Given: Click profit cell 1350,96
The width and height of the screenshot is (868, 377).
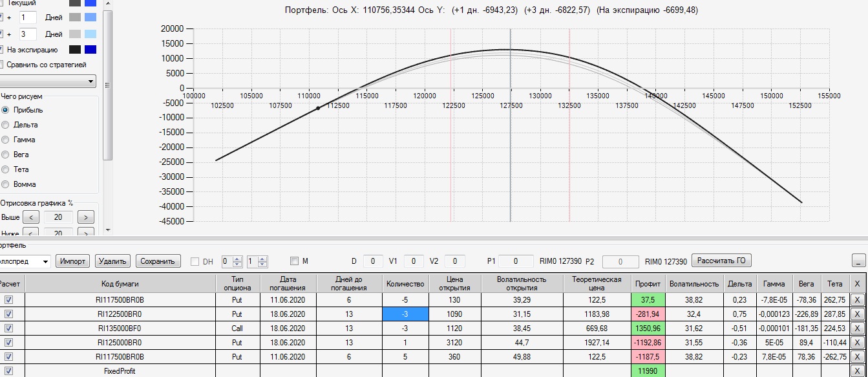Looking at the screenshot, I should (648, 328).
